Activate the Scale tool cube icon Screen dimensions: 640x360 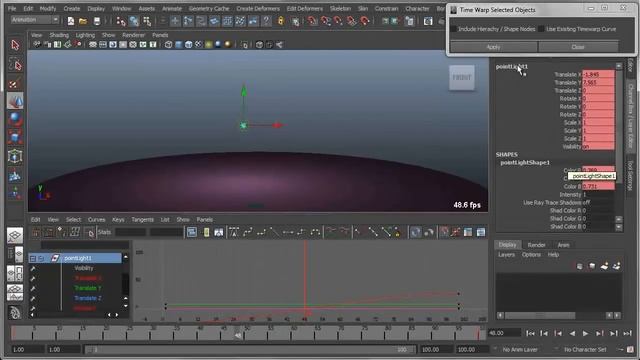(x=15, y=137)
